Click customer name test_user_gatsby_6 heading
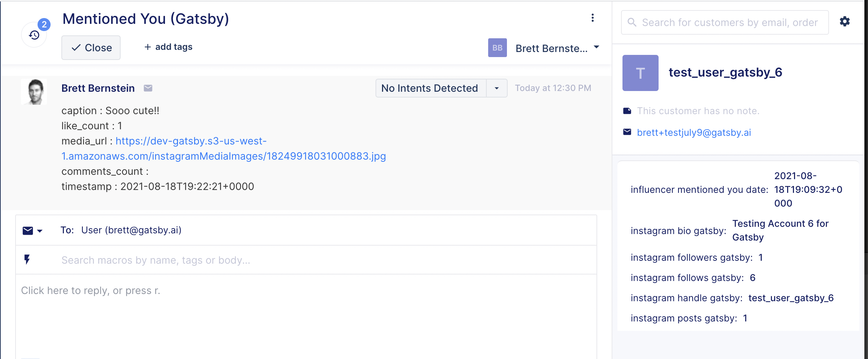 [x=725, y=72]
